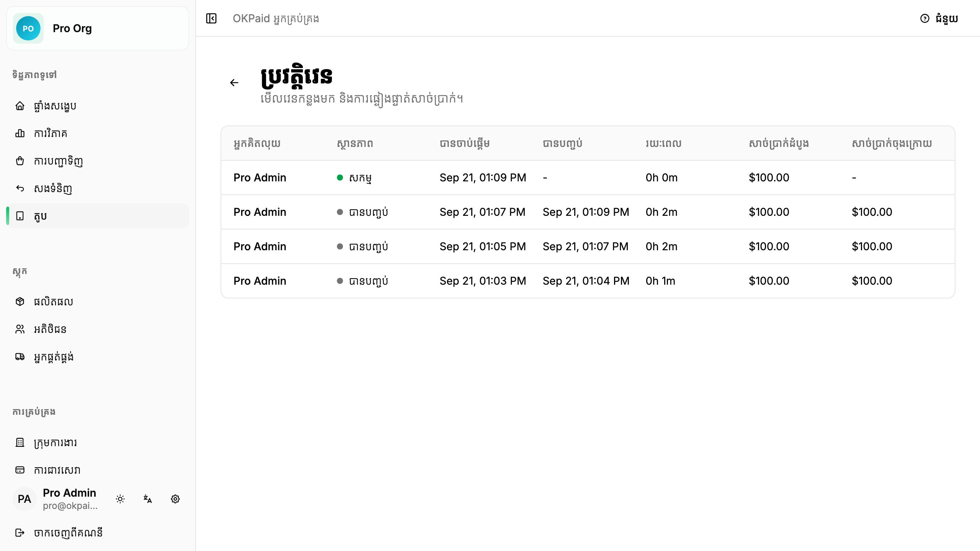The image size is (980, 551).
Task: Open the ជំនួយ help button
Action: pos(939,18)
